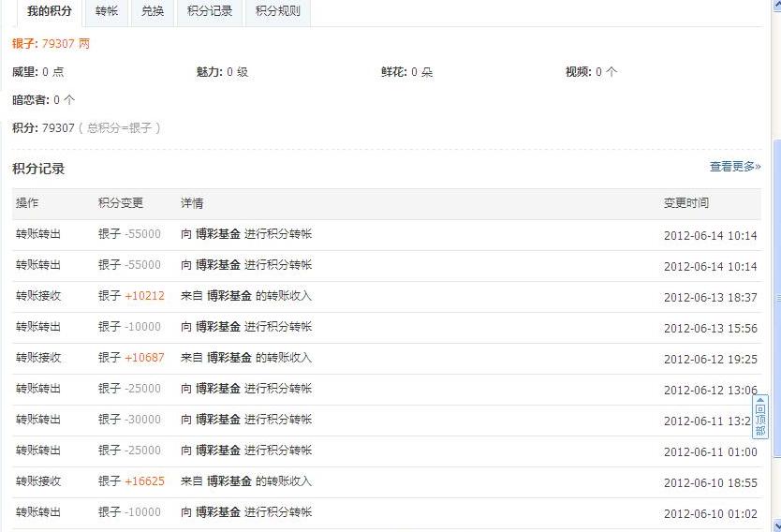Open 博彩基金 in the +10687 row
Screen dimensions: 781x532
(229, 358)
